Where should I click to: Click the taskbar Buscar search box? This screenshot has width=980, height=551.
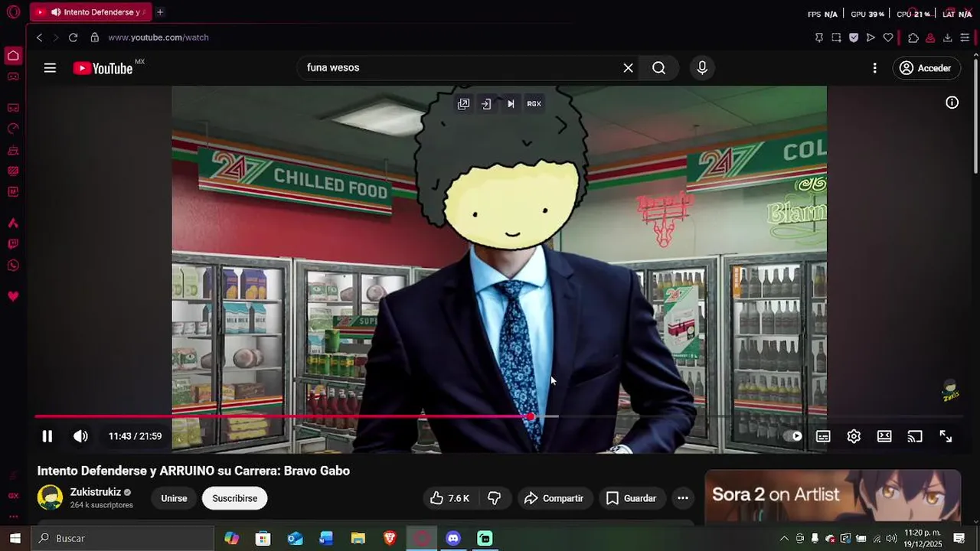pyautogui.click(x=122, y=539)
